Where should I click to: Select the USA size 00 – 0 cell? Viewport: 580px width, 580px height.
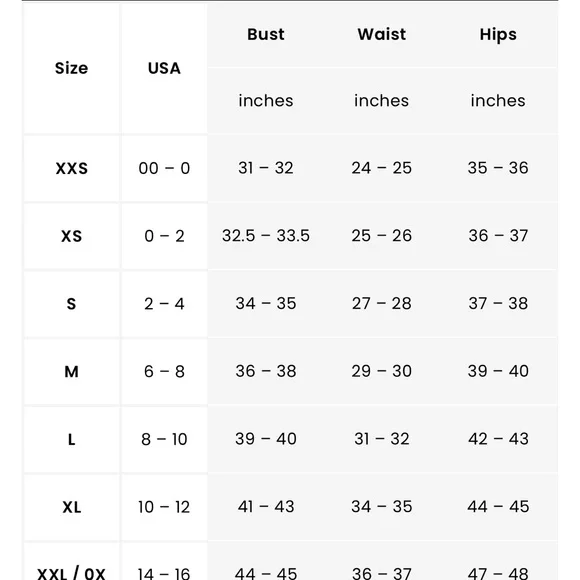[164, 168]
